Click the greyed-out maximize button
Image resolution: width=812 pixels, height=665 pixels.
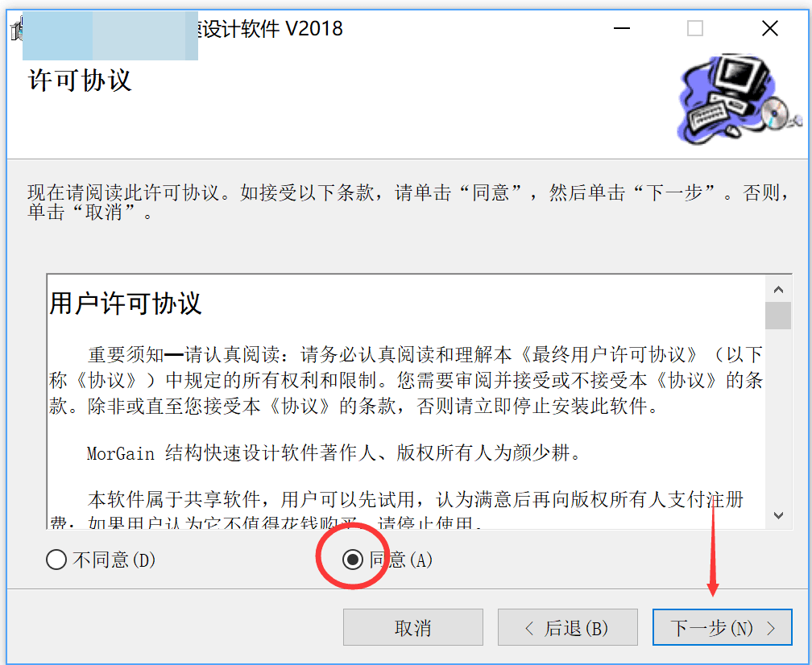pyautogui.click(x=695, y=28)
